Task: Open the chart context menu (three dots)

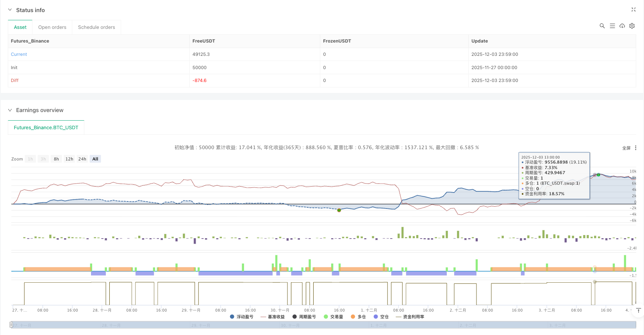Action: [x=635, y=148]
